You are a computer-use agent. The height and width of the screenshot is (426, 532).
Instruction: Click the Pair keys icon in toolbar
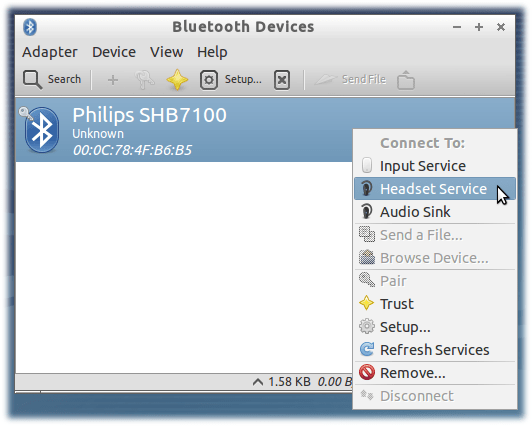point(145,80)
